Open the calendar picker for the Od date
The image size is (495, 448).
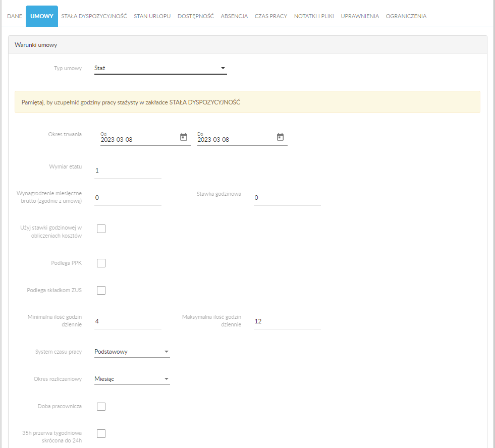pos(183,137)
